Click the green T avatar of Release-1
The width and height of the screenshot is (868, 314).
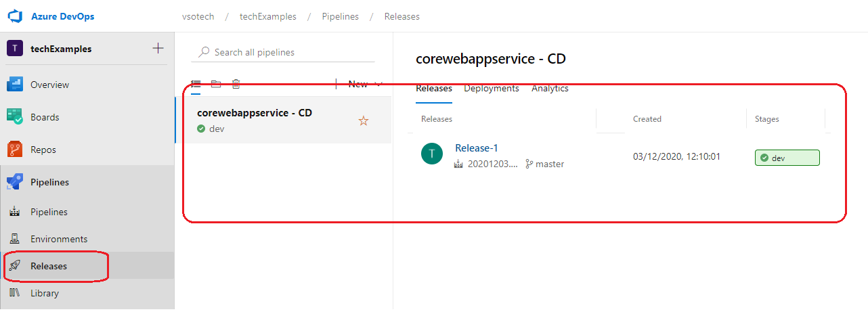[432, 154]
